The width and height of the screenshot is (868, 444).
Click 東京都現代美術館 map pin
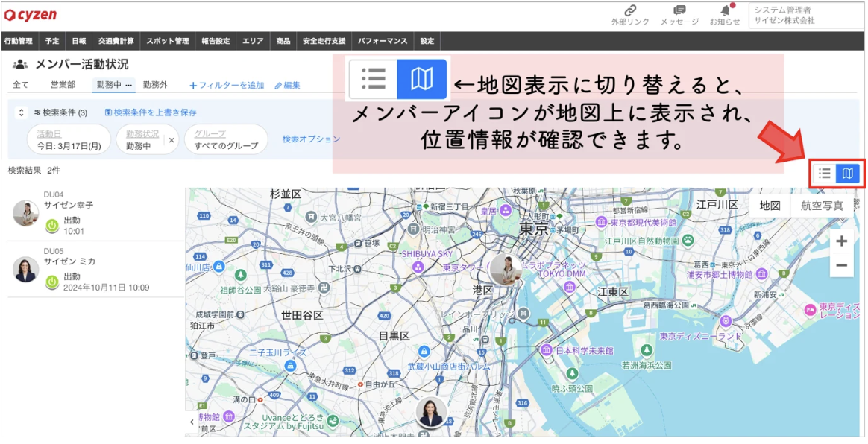(x=603, y=222)
